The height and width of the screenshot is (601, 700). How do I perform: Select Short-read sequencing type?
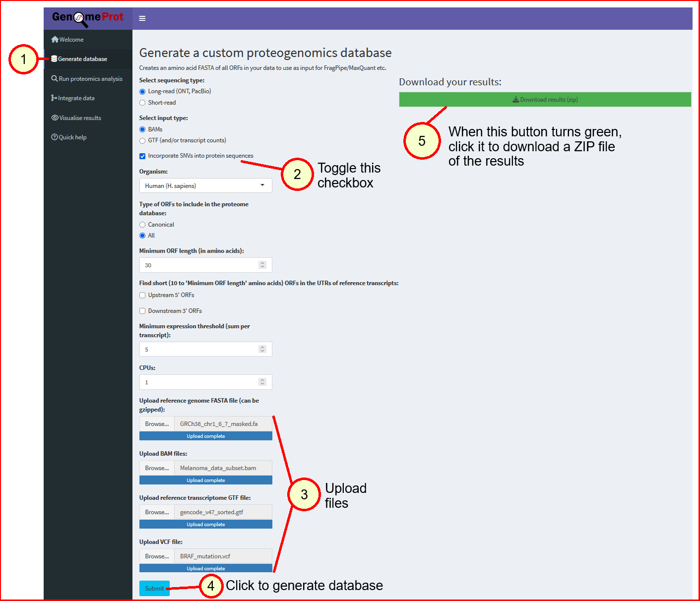(142, 103)
